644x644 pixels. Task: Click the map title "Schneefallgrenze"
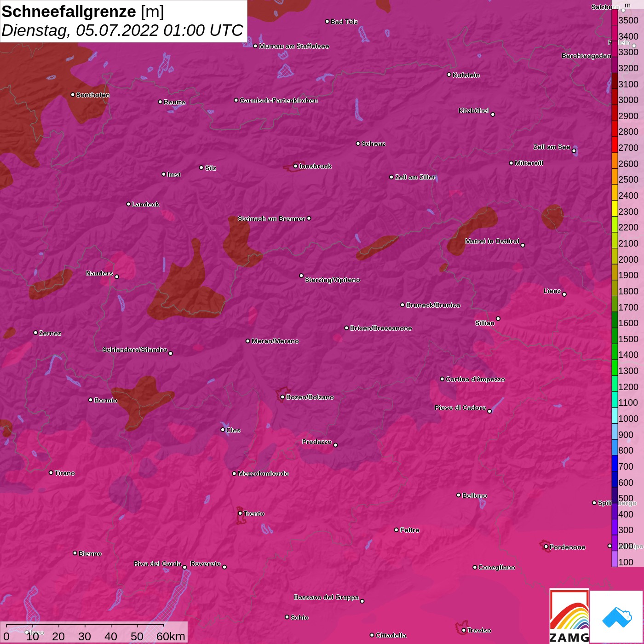click(69, 11)
